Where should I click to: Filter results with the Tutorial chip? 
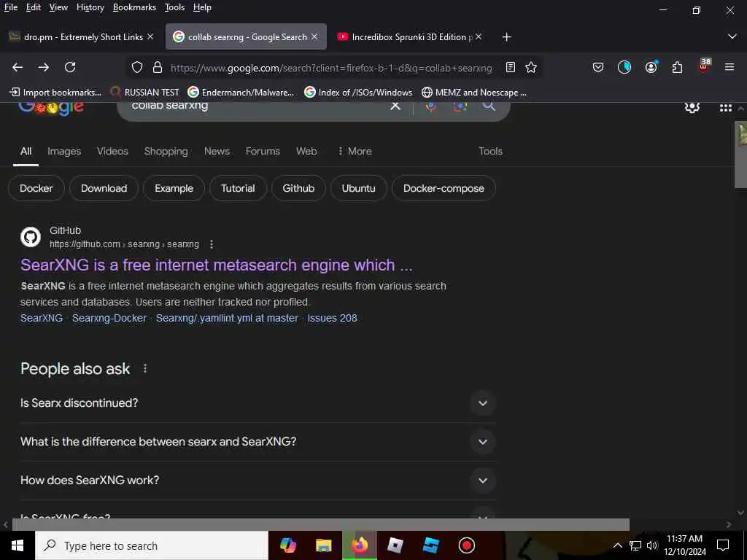(x=238, y=188)
